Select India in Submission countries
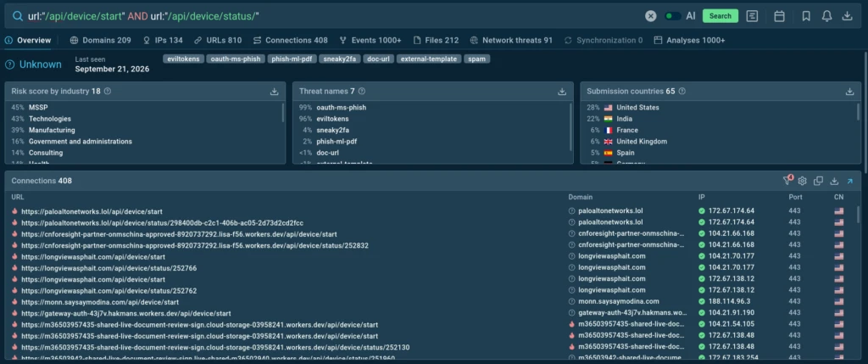This screenshot has height=364, width=868. coord(719,119)
